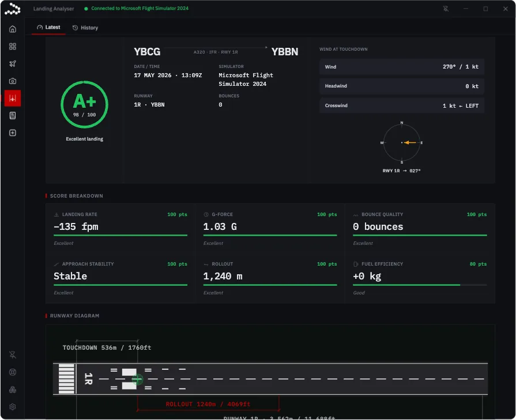Click the 'Excellent landing' caption
Image resolution: width=516 pixels, height=420 pixels.
click(84, 139)
